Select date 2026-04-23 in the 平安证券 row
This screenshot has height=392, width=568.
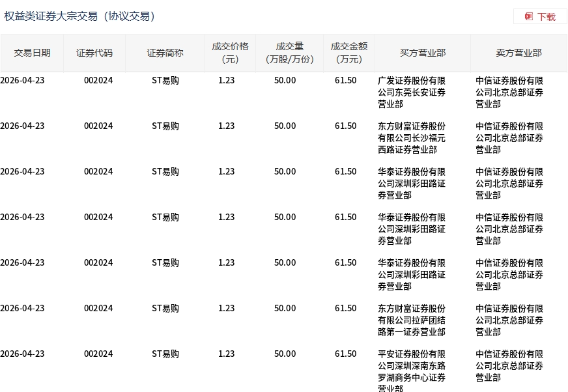(22, 354)
